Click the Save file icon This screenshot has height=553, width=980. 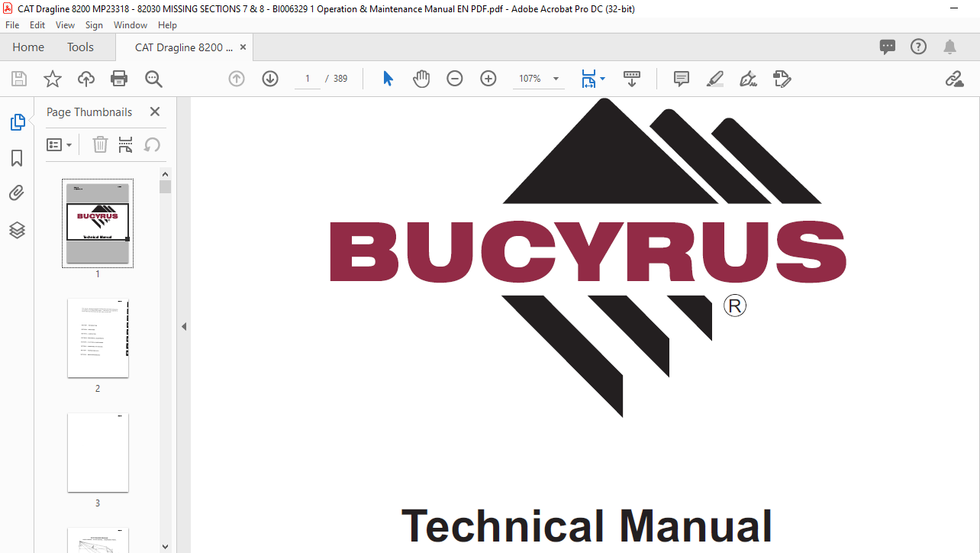point(19,79)
